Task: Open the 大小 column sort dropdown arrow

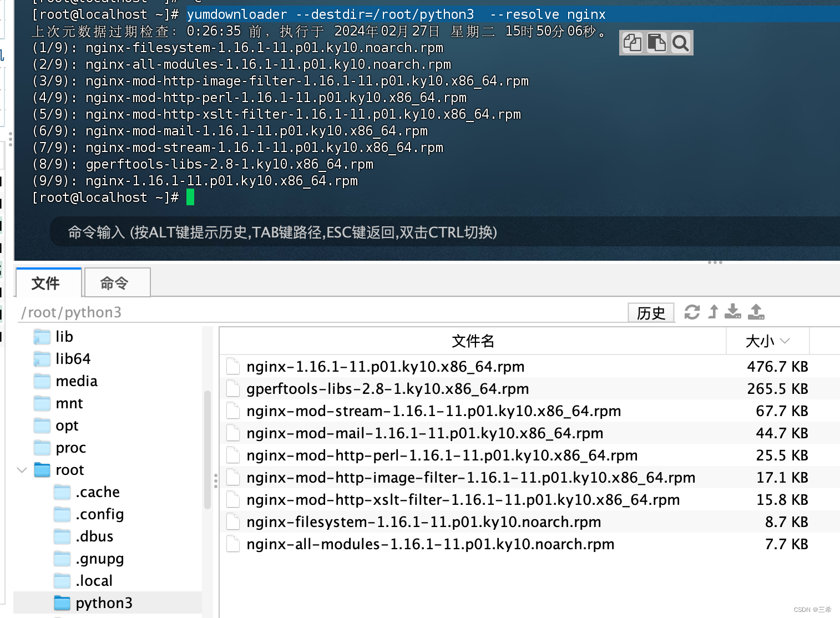Action: pos(785,341)
